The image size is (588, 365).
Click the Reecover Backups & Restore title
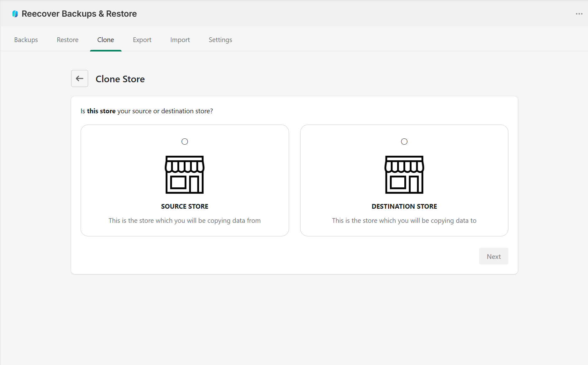click(79, 14)
